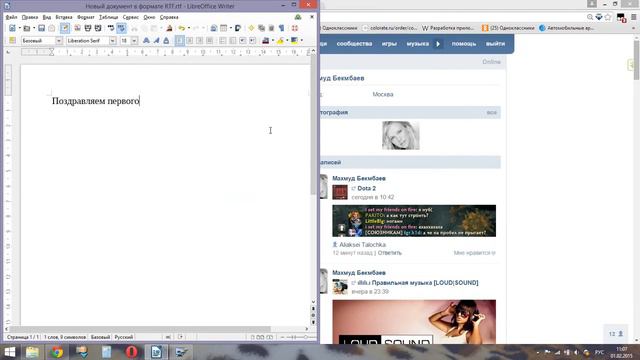Image resolution: width=640 pixels, height=360 pixels.
Task: Click 'выйти' in the browser header
Action: [495, 44]
